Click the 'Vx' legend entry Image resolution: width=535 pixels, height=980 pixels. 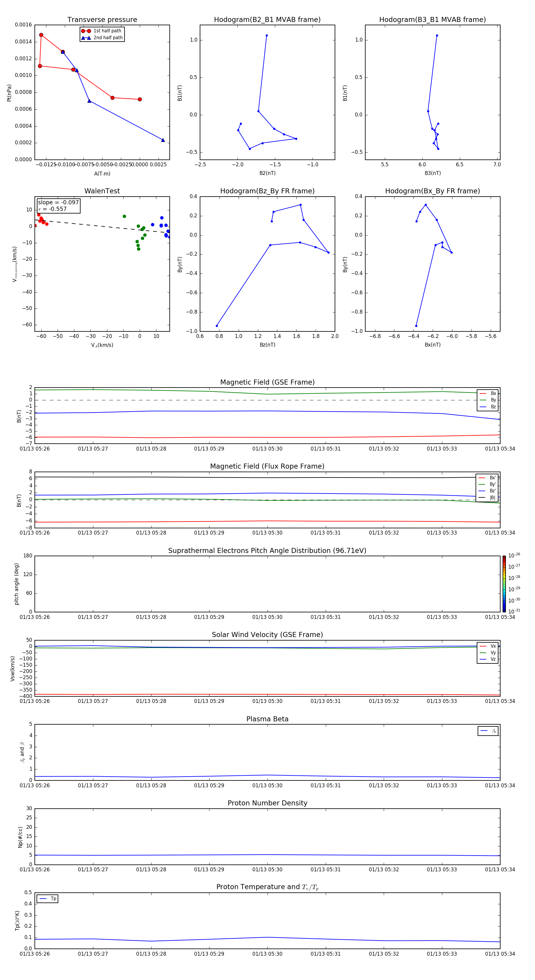[488, 646]
